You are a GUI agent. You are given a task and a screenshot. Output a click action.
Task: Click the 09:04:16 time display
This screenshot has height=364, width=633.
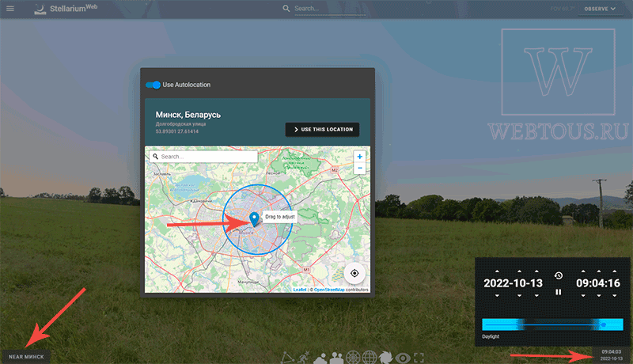(598, 283)
